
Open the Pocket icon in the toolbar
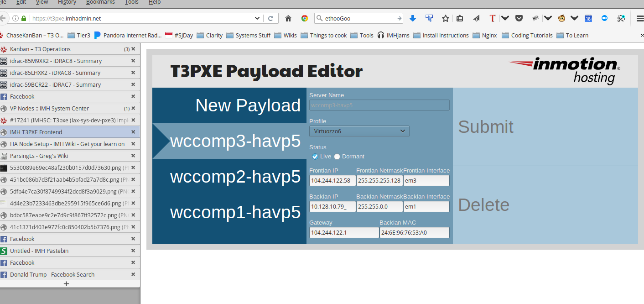point(519,19)
